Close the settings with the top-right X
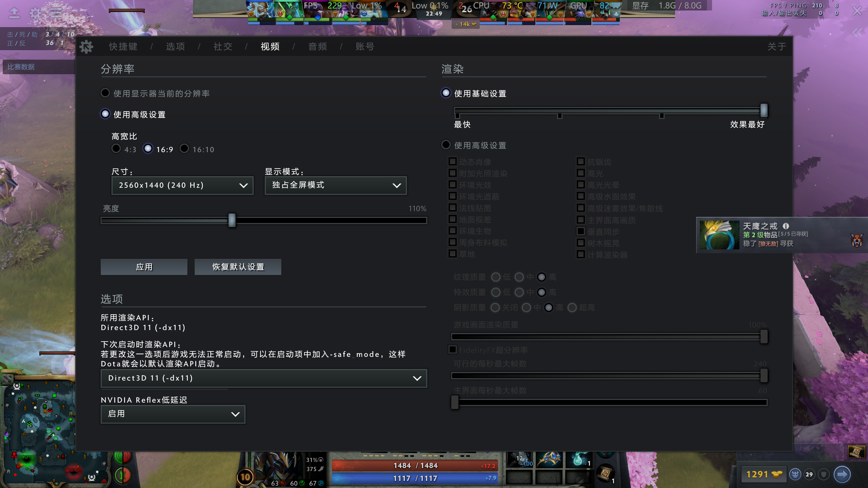Image resolution: width=868 pixels, height=488 pixels. click(x=857, y=11)
